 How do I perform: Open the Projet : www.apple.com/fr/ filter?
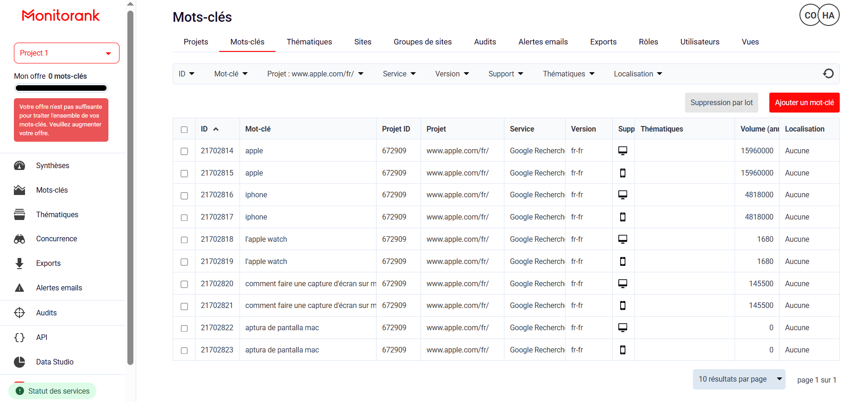[x=315, y=74]
